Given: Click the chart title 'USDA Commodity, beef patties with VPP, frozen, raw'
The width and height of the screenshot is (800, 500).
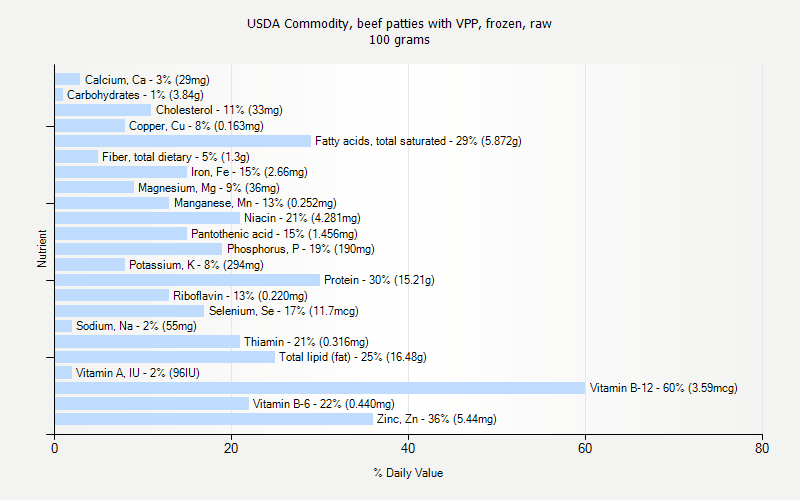Looking at the screenshot, I should coord(399,24).
